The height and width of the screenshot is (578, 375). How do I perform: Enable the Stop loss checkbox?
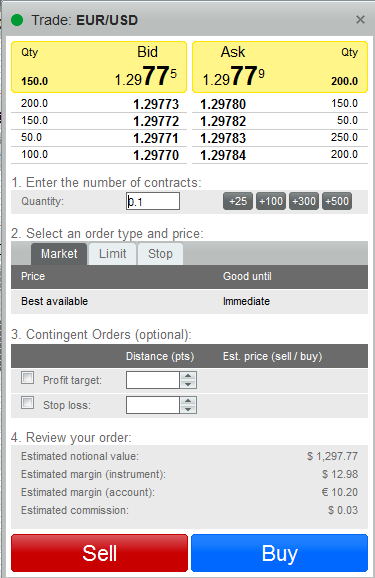(x=28, y=403)
